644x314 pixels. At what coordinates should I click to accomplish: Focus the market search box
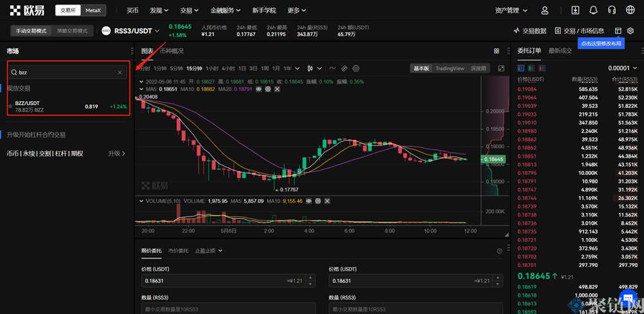[68, 73]
